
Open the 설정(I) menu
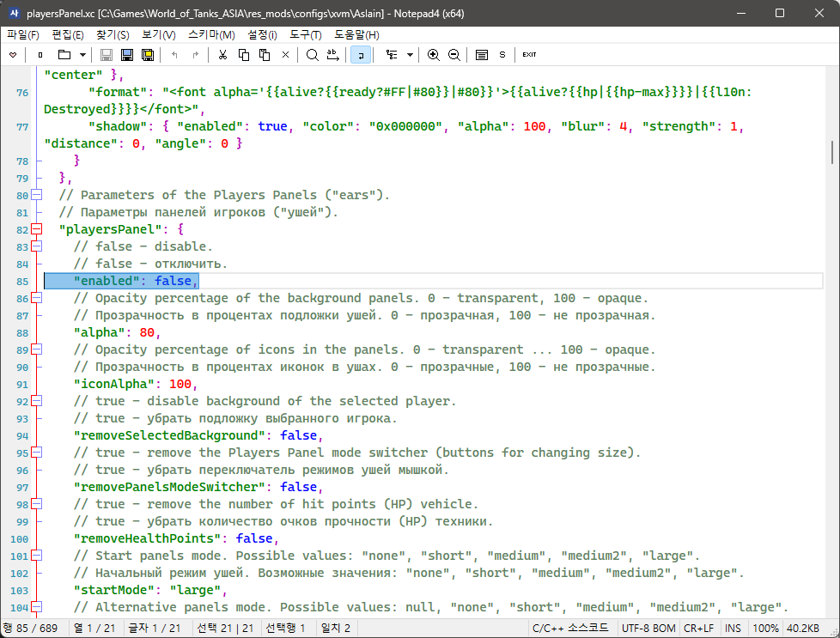262,35
